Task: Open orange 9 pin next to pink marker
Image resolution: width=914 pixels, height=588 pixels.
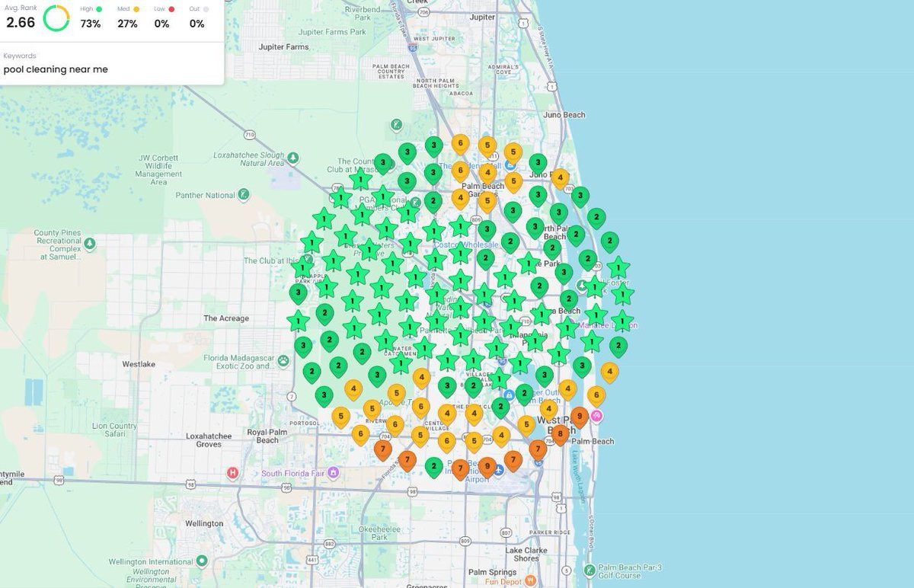Action: (580, 417)
